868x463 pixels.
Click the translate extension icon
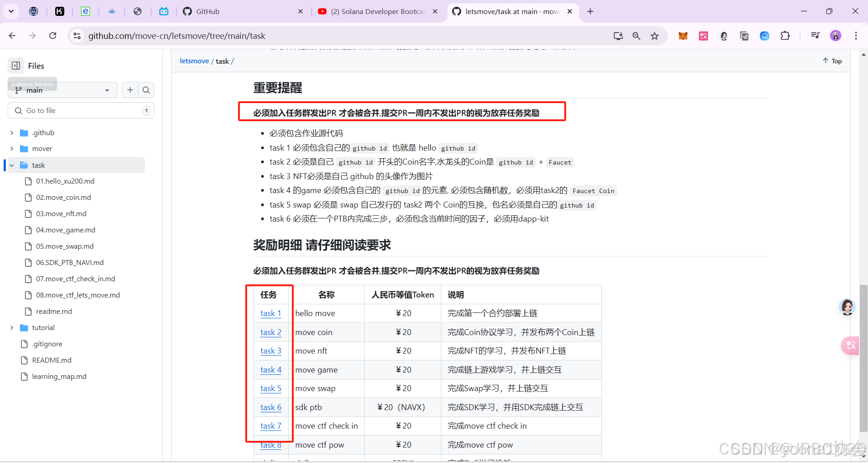coord(703,36)
